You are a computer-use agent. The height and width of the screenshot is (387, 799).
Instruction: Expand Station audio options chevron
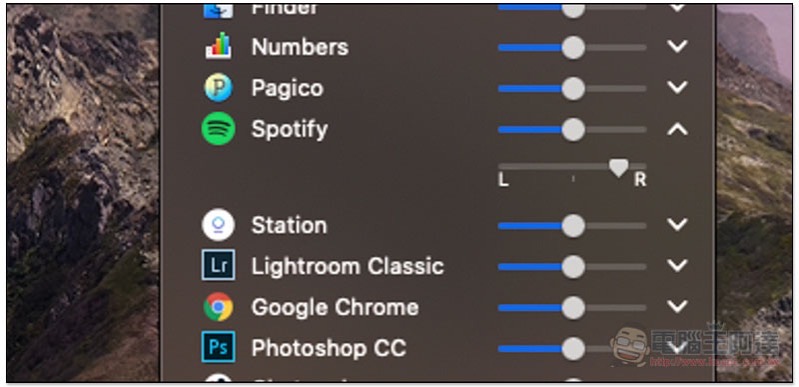click(x=677, y=225)
